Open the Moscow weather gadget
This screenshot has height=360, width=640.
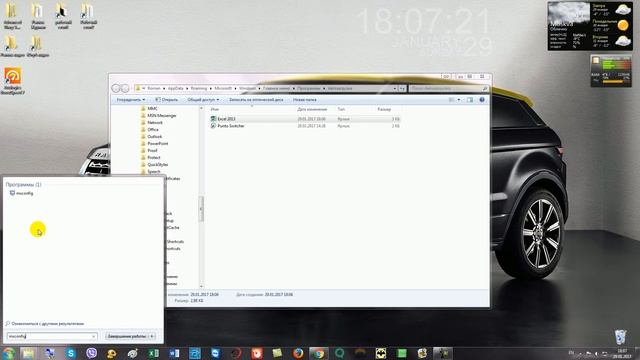tap(590, 26)
